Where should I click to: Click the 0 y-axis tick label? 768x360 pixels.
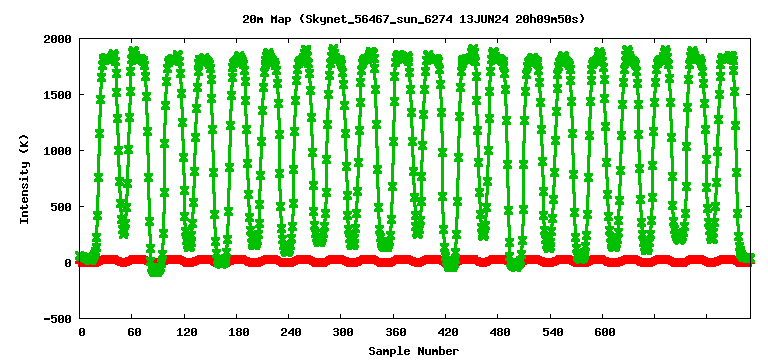click(68, 263)
